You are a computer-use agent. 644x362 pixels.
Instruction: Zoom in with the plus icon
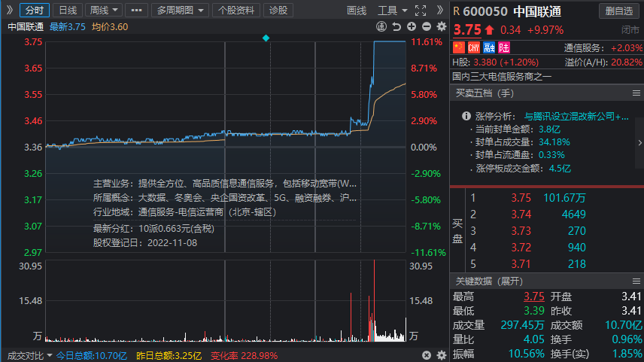click(x=412, y=26)
